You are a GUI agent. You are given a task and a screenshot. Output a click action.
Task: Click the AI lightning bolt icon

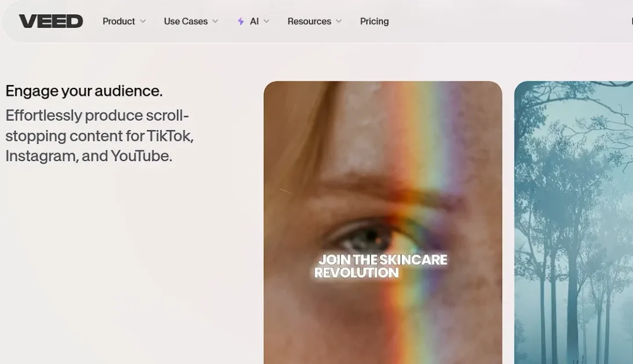tap(240, 21)
